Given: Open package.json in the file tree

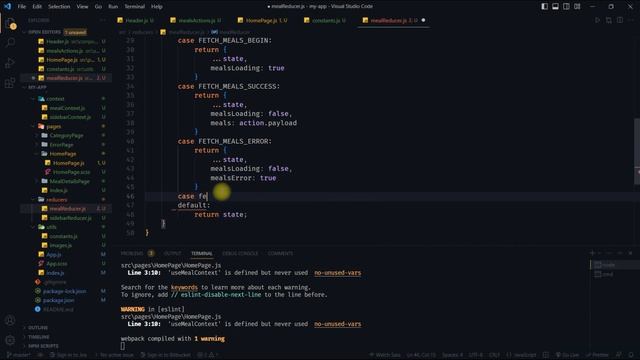Looking at the screenshot, I should [58, 300].
